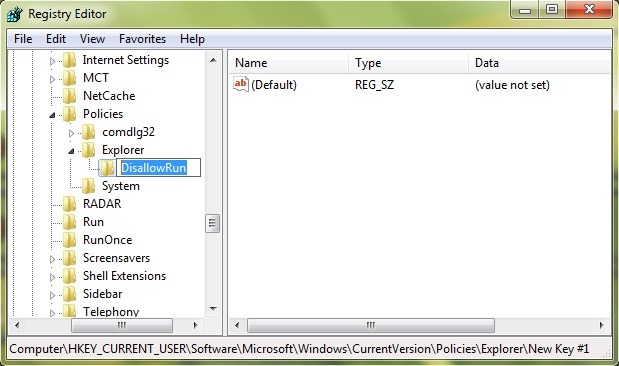Select the comdlg32 key label

pyautogui.click(x=128, y=132)
